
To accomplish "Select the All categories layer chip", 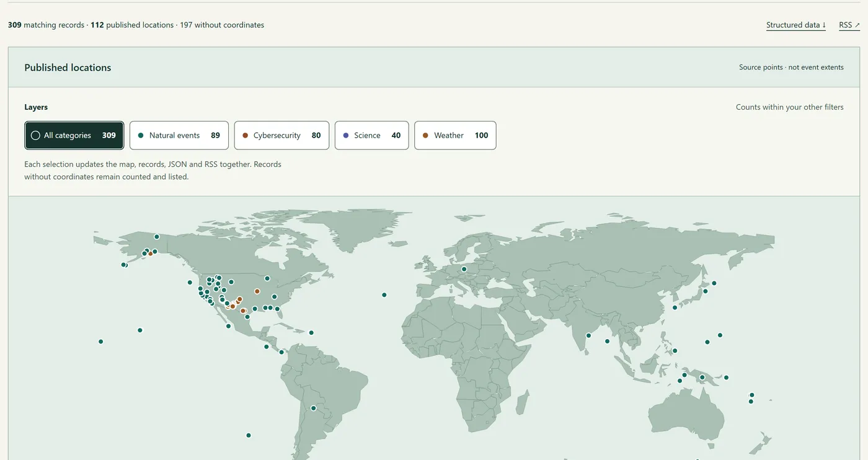I will click(x=74, y=135).
